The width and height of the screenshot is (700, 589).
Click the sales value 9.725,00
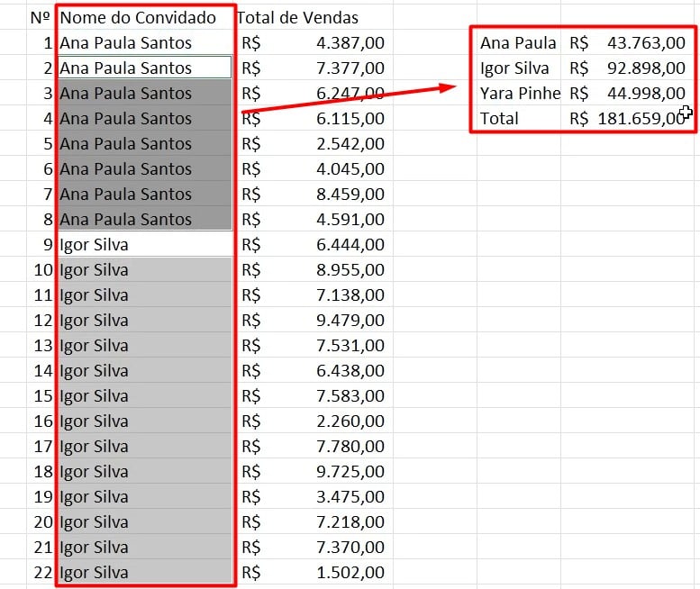pyautogui.click(x=350, y=471)
